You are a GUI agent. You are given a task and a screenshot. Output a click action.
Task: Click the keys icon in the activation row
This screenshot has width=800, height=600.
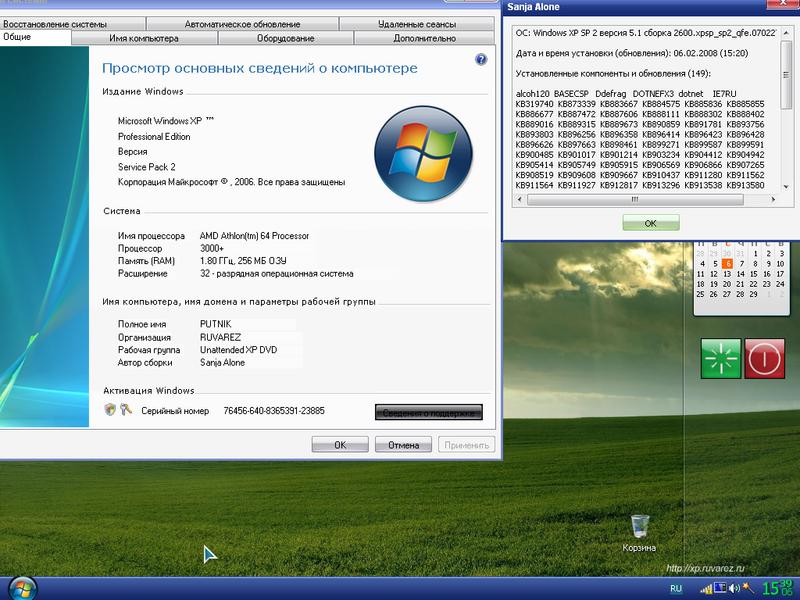126,409
